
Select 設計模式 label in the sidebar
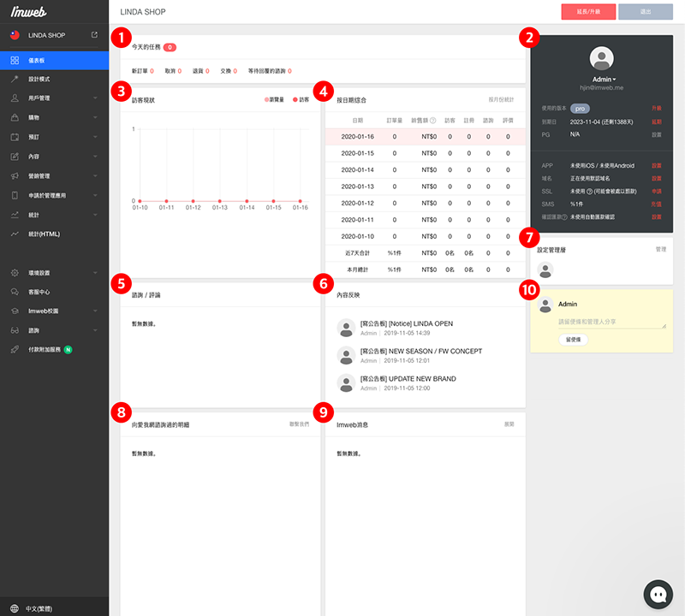pos(39,79)
